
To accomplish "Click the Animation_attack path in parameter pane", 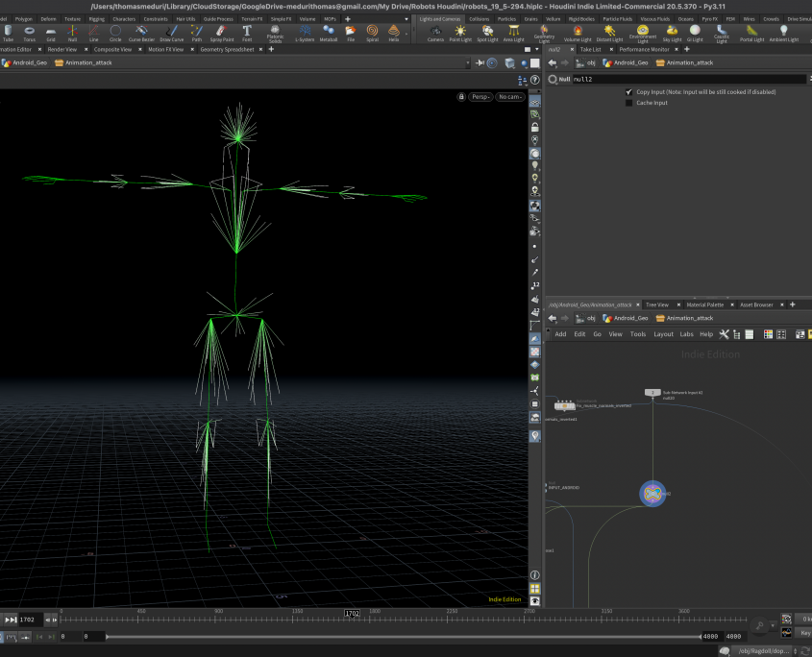I will tap(689, 62).
